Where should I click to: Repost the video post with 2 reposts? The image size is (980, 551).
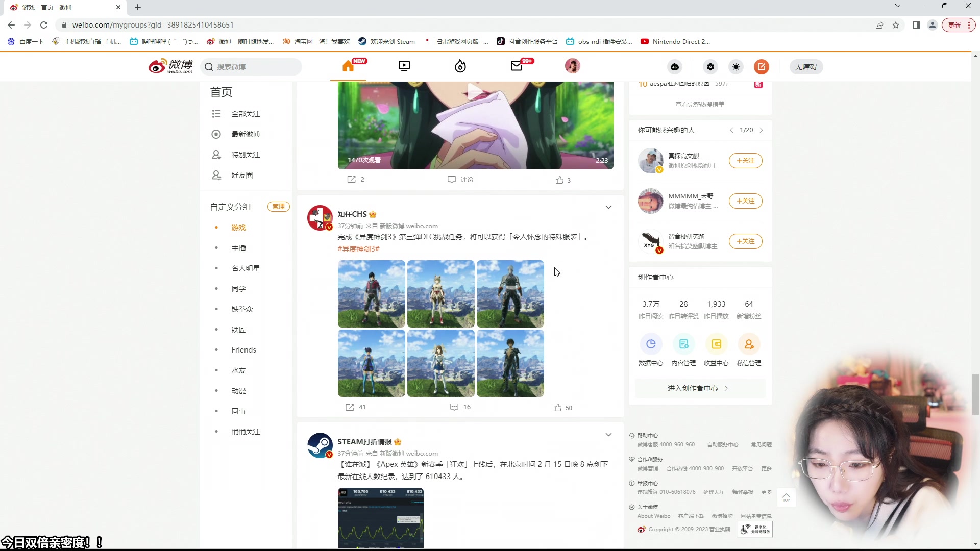point(356,180)
